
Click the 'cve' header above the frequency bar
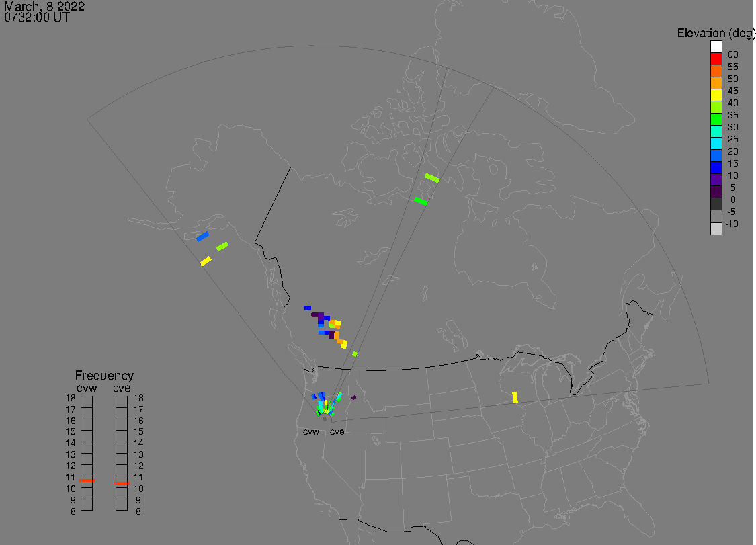pyautogui.click(x=122, y=388)
